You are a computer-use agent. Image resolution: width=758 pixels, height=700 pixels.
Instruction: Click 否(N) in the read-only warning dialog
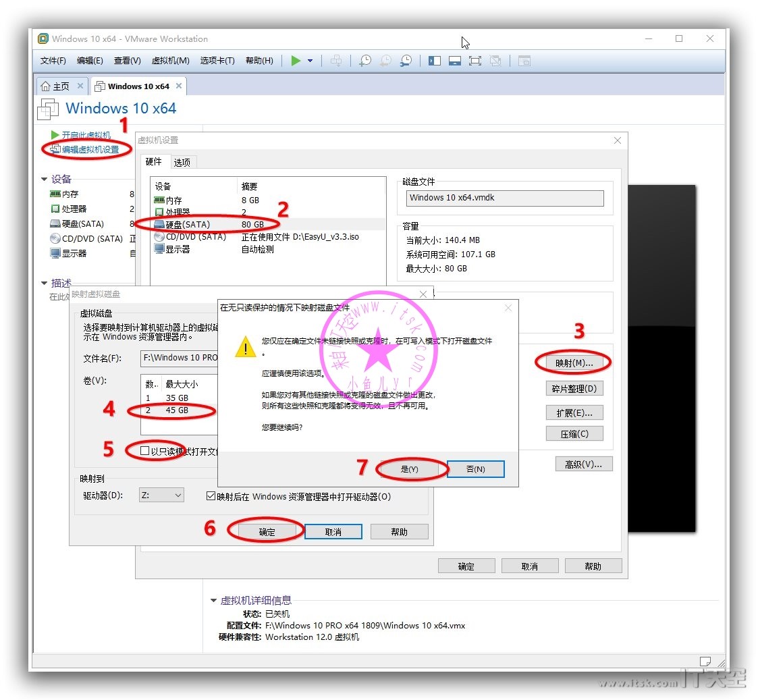pyautogui.click(x=476, y=469)
